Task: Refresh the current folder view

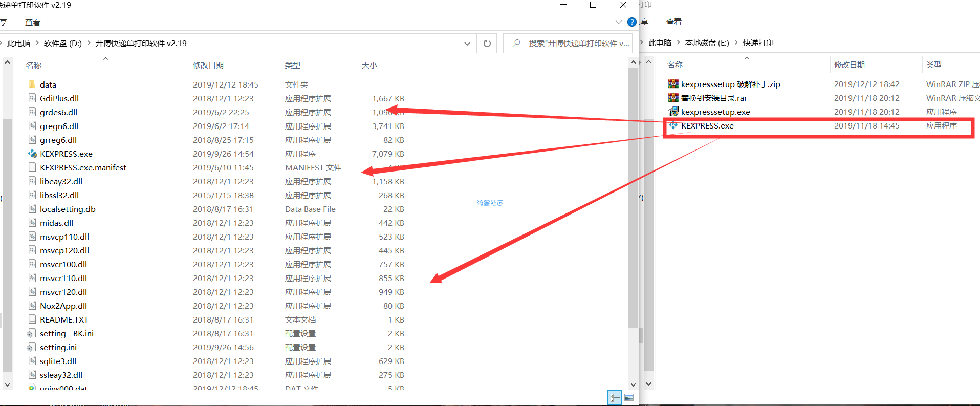Action: click(487, 44)
